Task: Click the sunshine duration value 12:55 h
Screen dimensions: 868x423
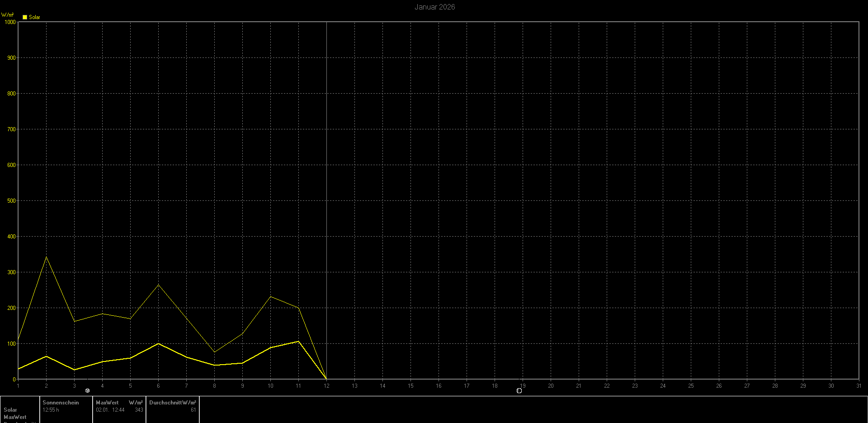Action: click(x=51, y=410)
